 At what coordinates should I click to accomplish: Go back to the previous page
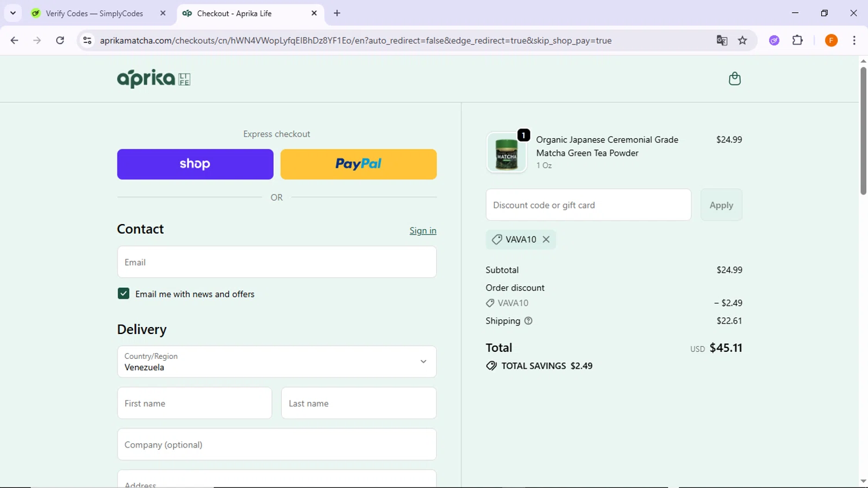click(14, 41)
